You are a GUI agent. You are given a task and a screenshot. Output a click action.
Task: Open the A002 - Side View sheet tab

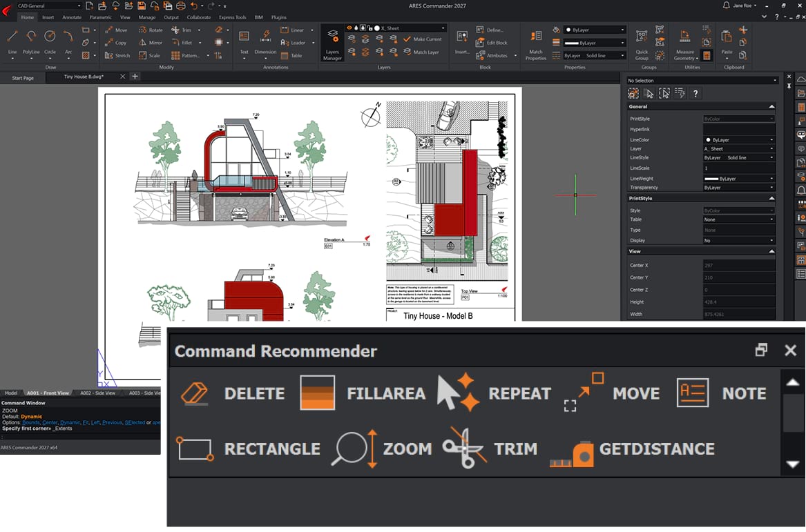(97, 393)
